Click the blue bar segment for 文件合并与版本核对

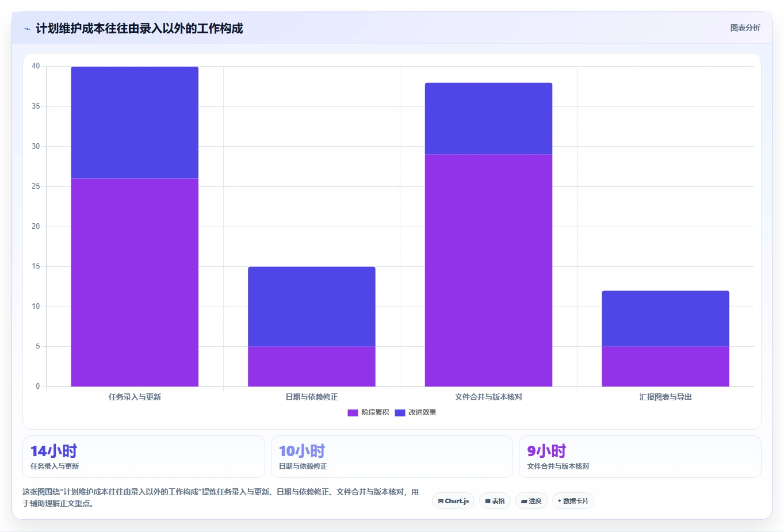pyautogui.click(x=488, y=118)
